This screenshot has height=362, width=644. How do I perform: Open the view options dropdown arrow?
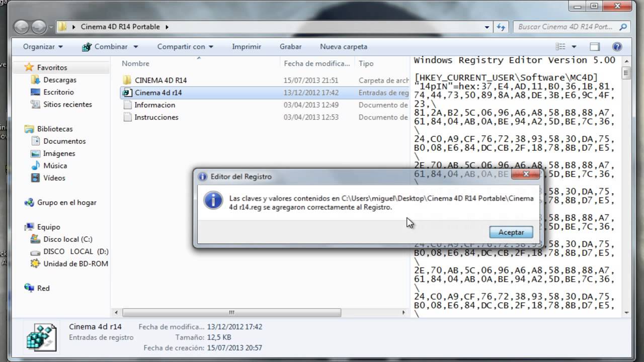coord(574,47)
